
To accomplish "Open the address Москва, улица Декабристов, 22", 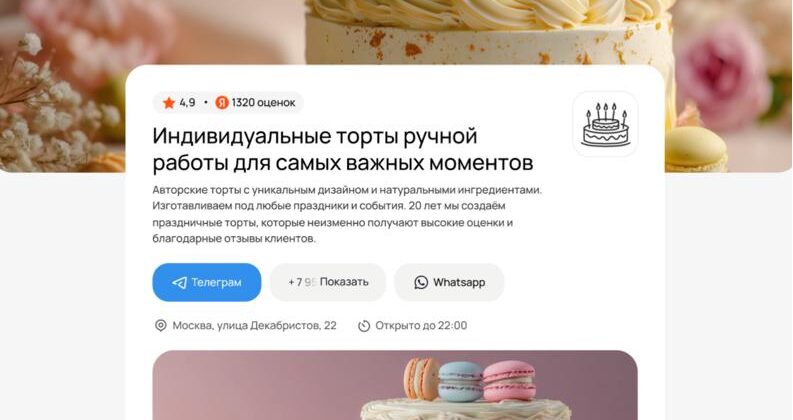I will click(254, 325).
